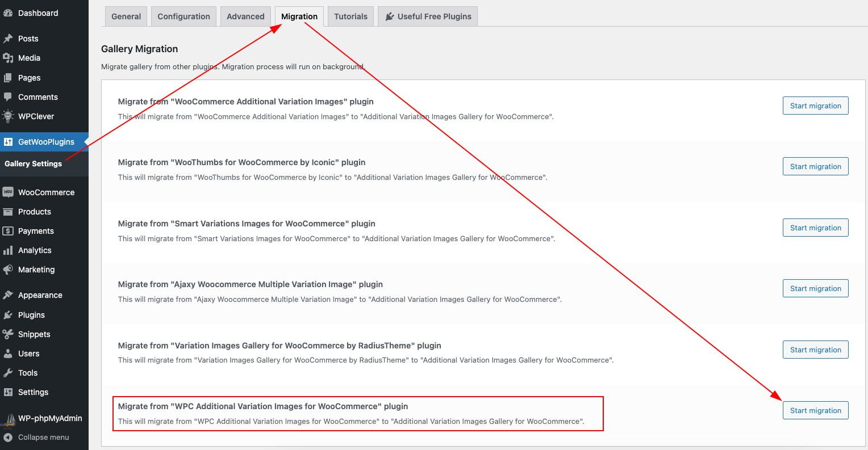Open the Configuration tab
Viewport: 868px width, 450px height.
(x=184, y=16)
